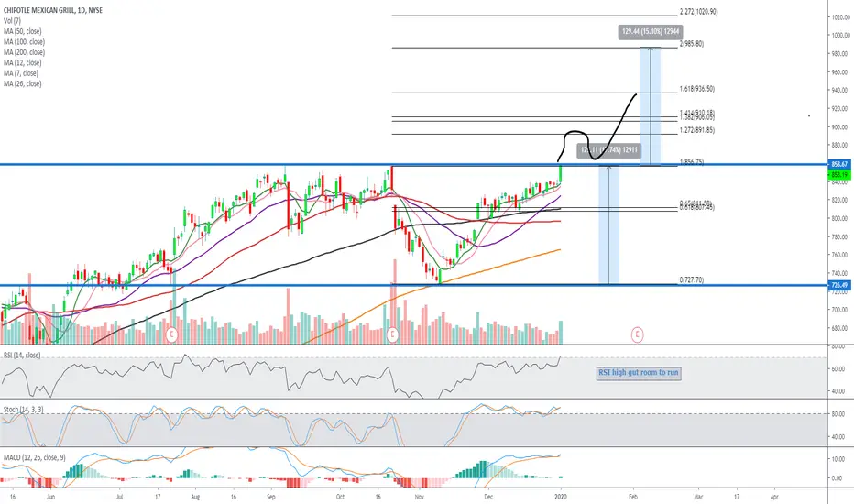Select the 1.272(891.85) Fibonacci level label
This screenshot has width=854, height=504.
[696, 130]
